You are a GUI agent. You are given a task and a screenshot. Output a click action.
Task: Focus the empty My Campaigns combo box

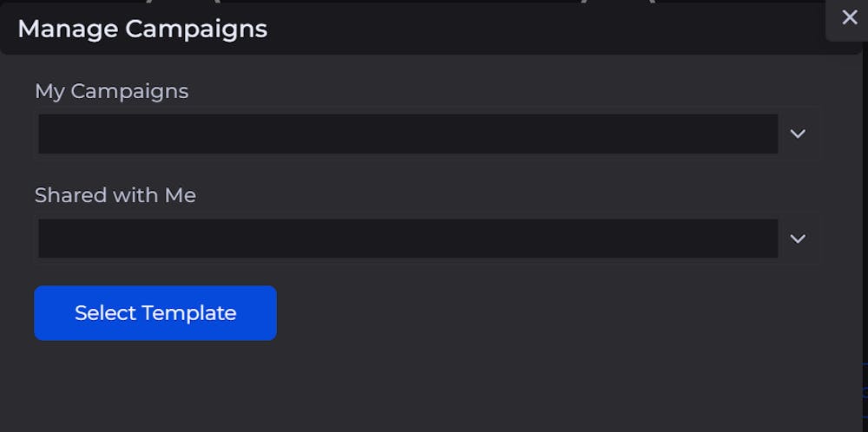click(x=408, y=134)
